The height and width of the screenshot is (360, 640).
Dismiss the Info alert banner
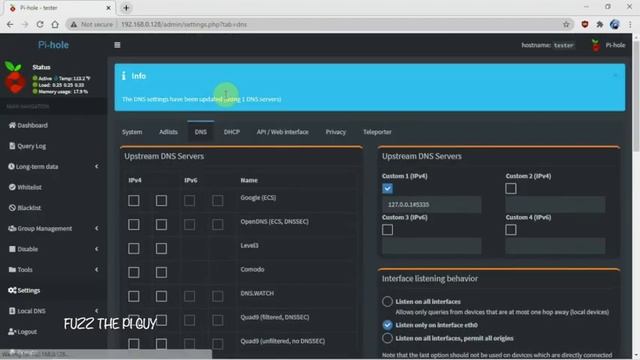pyautogui.click(x=615, y=76)
